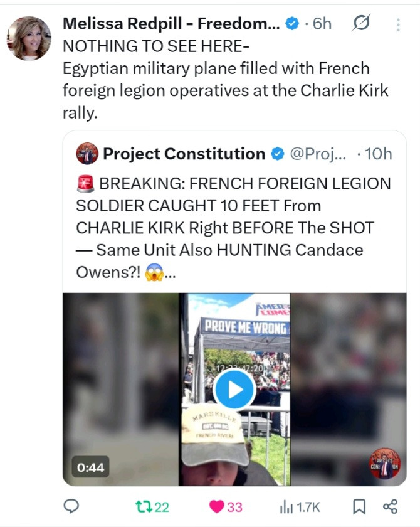Click Project Constitution's verified checkmark
This screenshot has height=527, width=420.
pos(276,154)
